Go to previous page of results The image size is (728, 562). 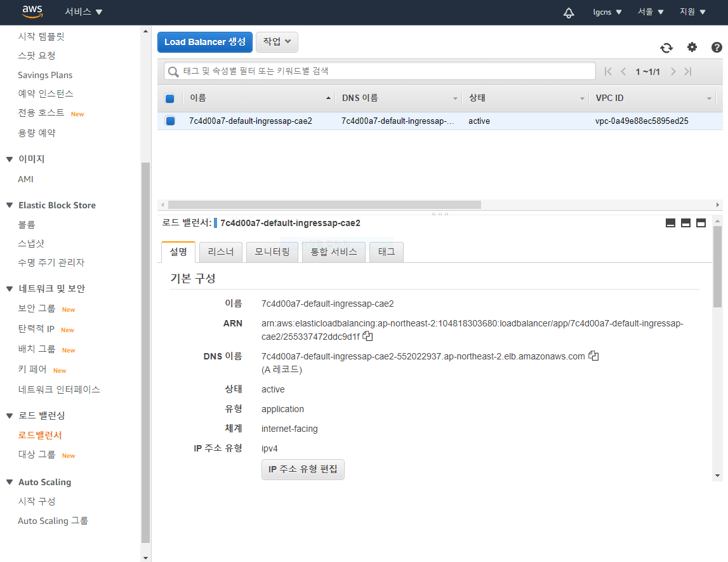point(623,72)
